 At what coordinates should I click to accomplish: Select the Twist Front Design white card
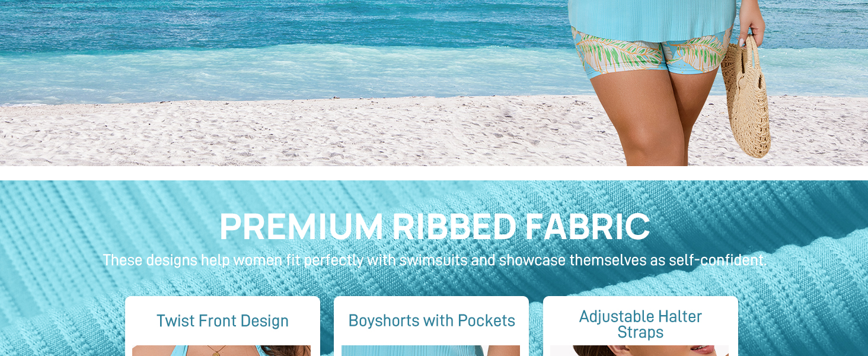[222, 326]
